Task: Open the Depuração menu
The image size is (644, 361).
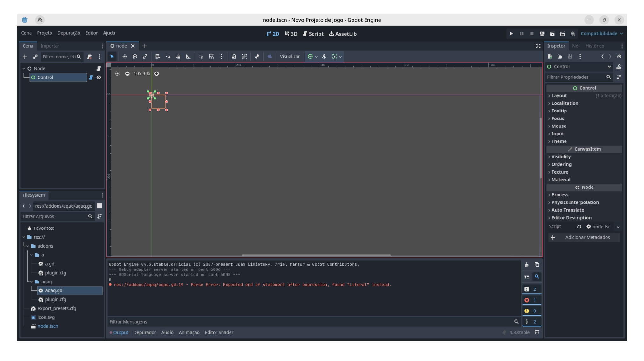Action: pyautogui.click(x=69, y=33)
